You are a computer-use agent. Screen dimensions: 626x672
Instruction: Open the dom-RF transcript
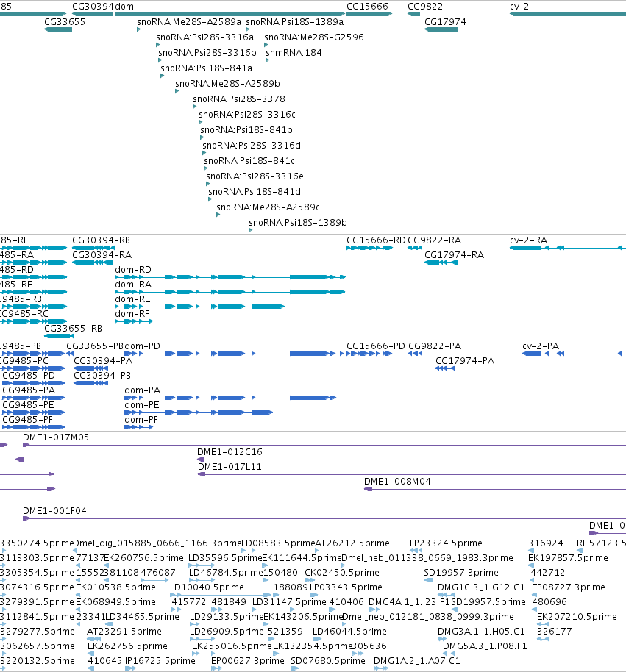134,321
